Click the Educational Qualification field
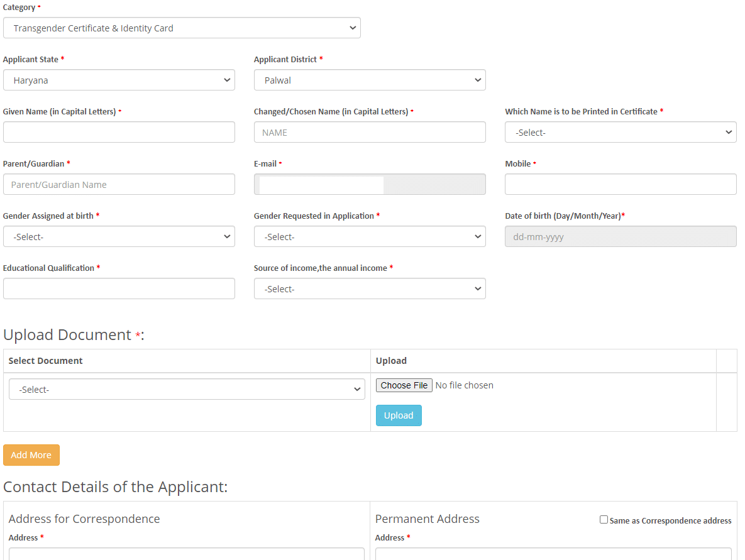 119,289
